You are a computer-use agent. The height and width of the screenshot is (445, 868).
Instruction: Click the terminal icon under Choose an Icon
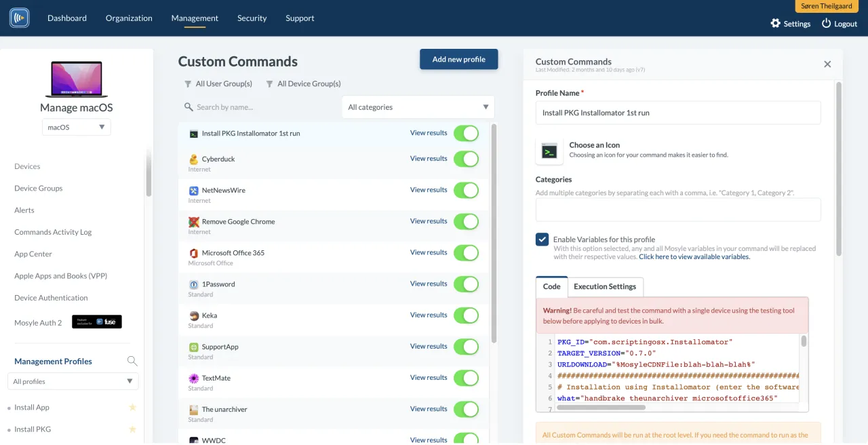549,151
